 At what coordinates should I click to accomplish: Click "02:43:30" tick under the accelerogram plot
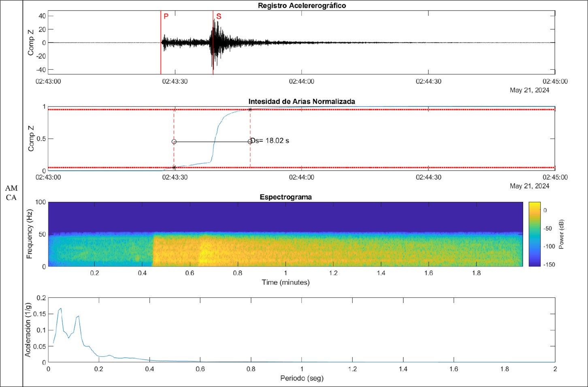click(175, 81)
